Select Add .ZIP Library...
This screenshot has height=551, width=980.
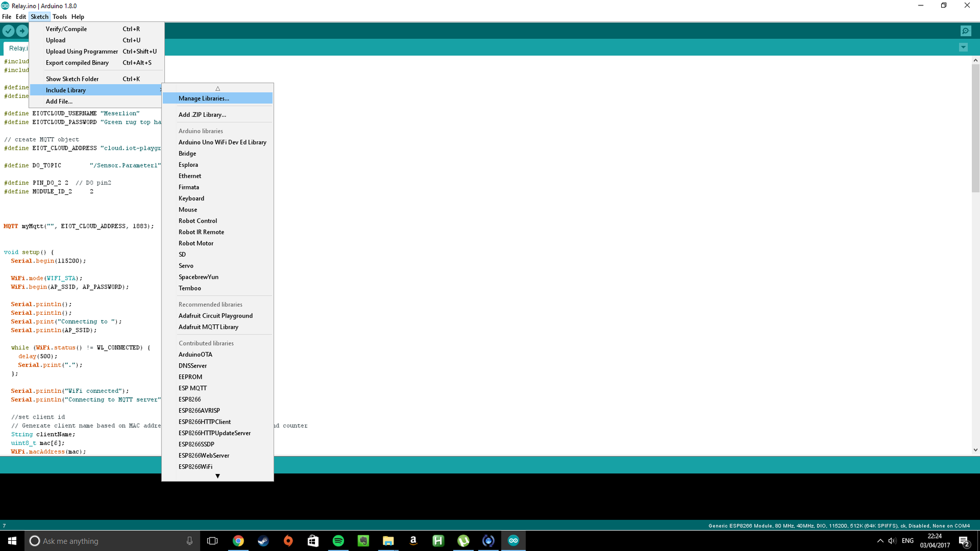click(x=218, y=115)
